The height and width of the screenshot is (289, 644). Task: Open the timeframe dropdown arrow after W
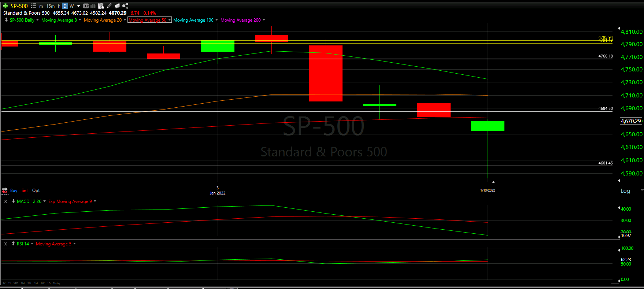(x=78, y=6)
